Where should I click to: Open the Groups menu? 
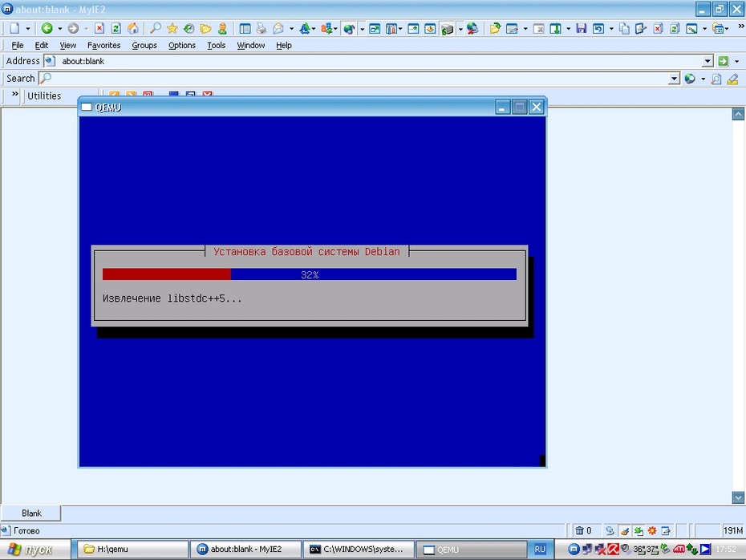point(144,45)
